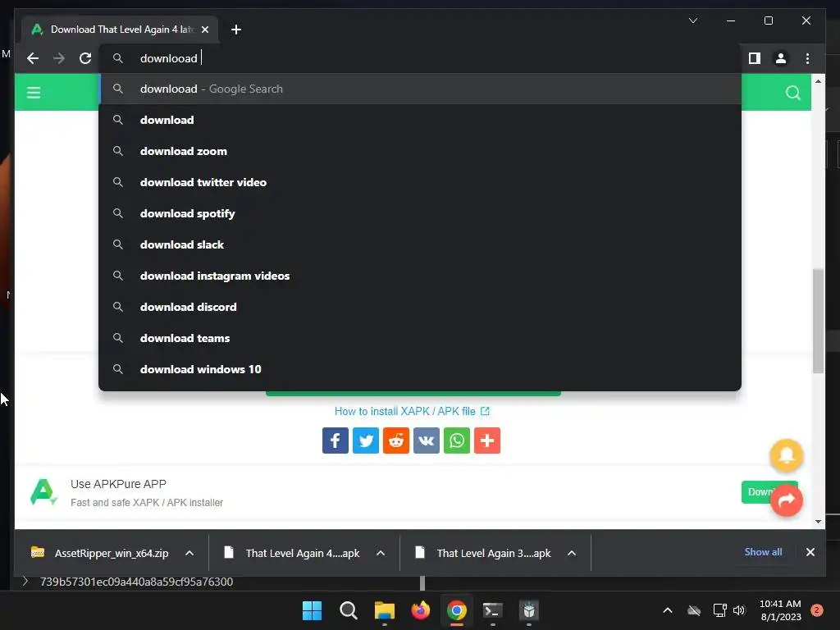This screenshot has height=630, width=840.
Task: Click the APKPure app logo icon
Action: pyautogui.click(x=43, y=492)
